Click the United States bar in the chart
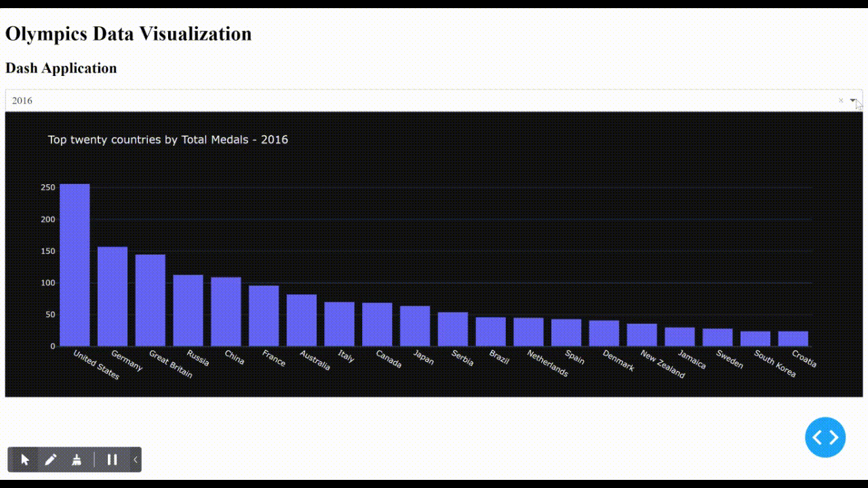The width and height of the screenshot is (868, 488). pyautogui.click(x=75, y=264)
